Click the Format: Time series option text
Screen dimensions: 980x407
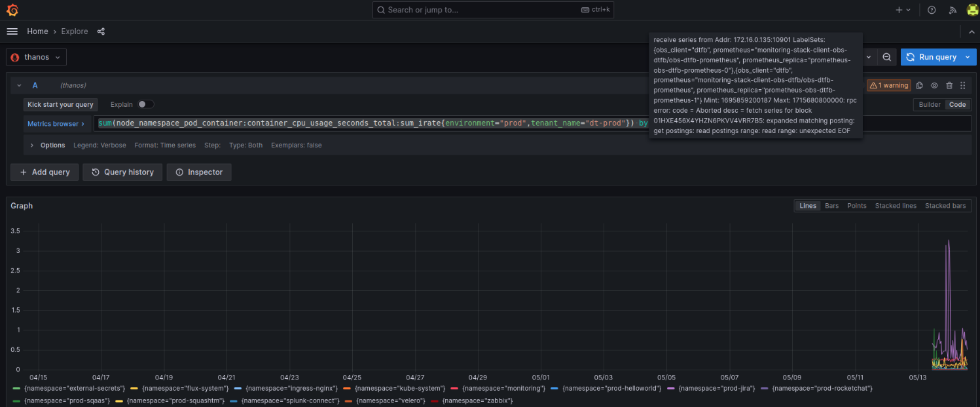(165, 145)
